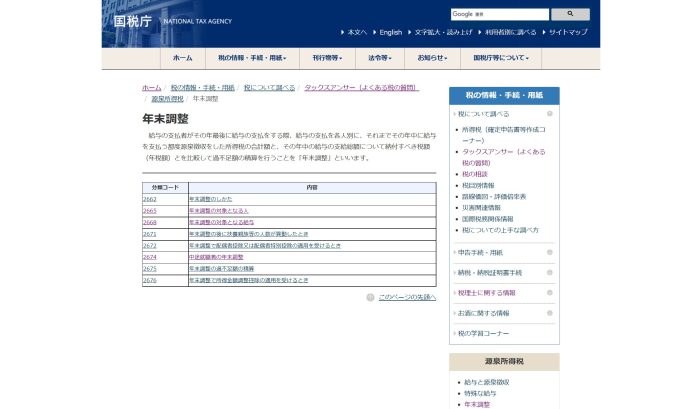
Task: Open the お知らせ navigation dropdown
Action: coord(432,58)
